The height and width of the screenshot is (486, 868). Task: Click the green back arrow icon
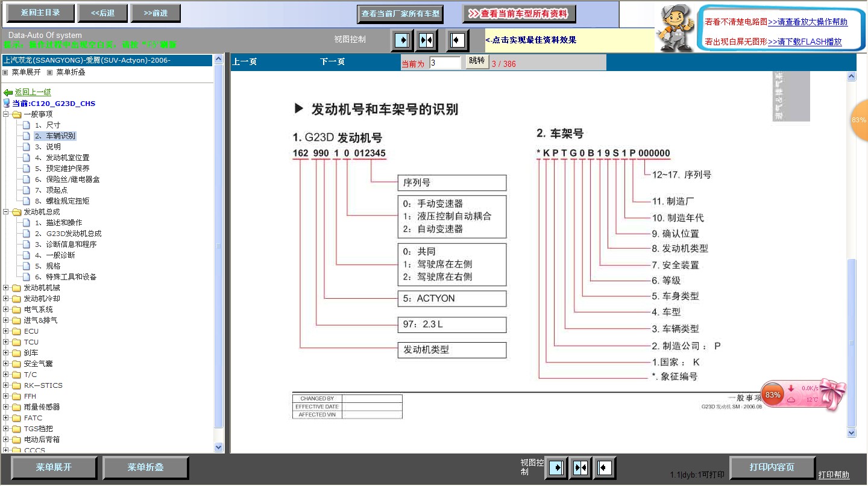click(x=8, y=93)
